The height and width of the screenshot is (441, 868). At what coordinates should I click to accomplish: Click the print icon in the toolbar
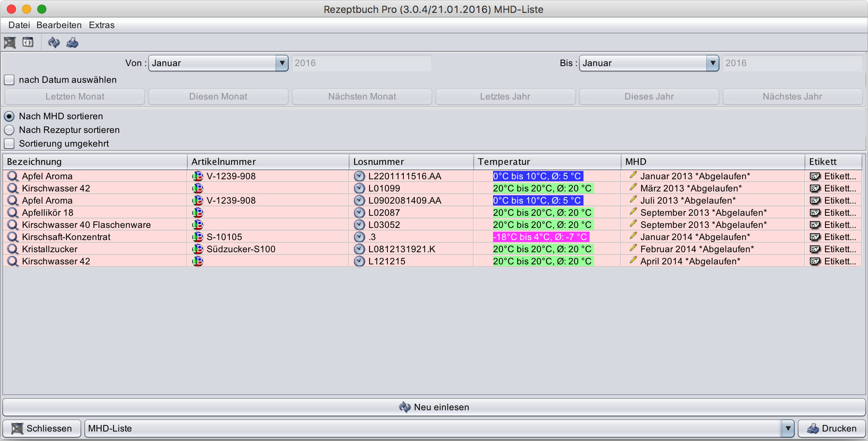(x=72, y=43)
